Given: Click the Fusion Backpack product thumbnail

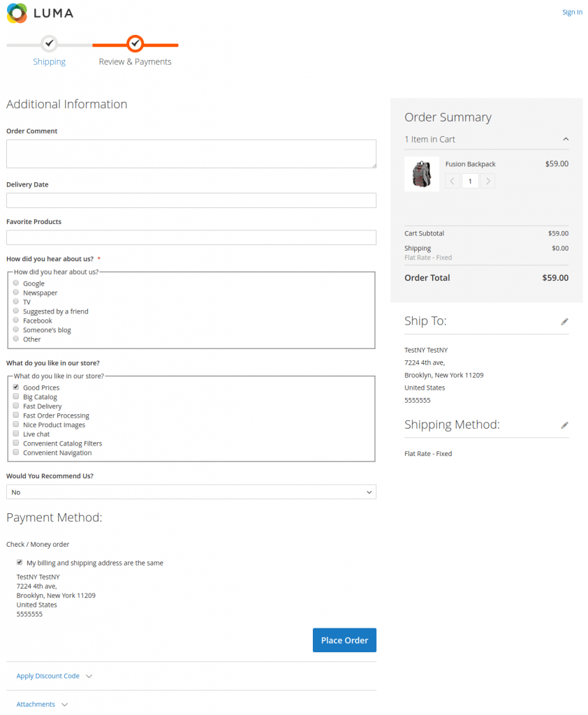Looking at the screenshot, I should tap(422, 173).
